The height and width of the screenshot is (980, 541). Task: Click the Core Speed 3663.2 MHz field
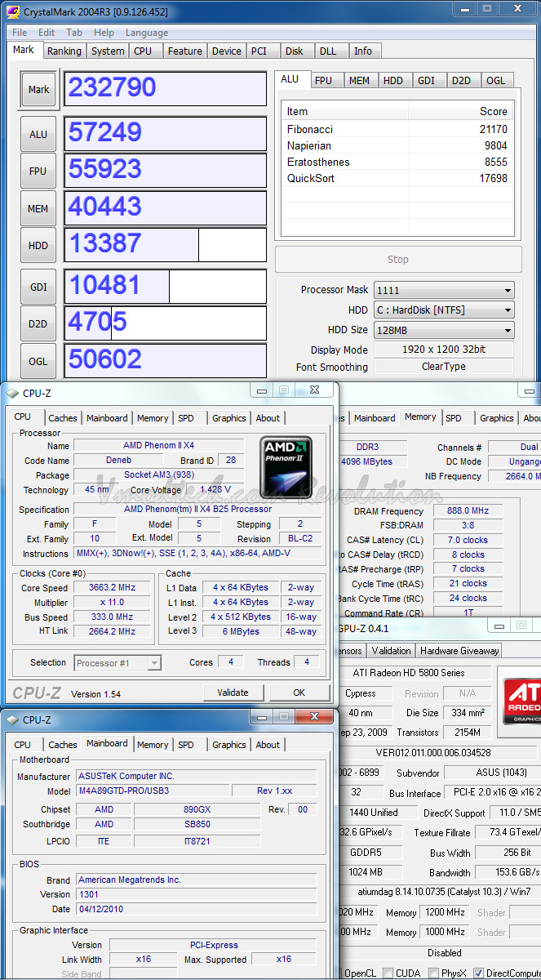point(113,588)
